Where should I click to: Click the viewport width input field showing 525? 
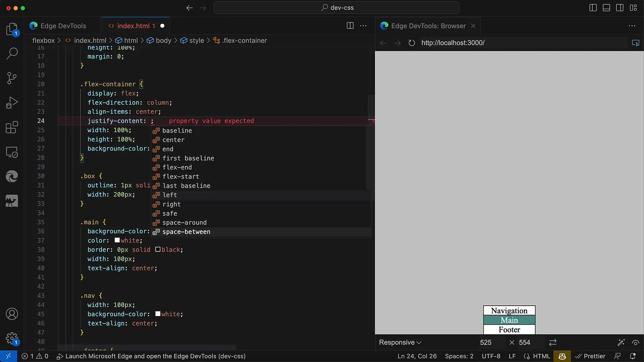(486, 342)
